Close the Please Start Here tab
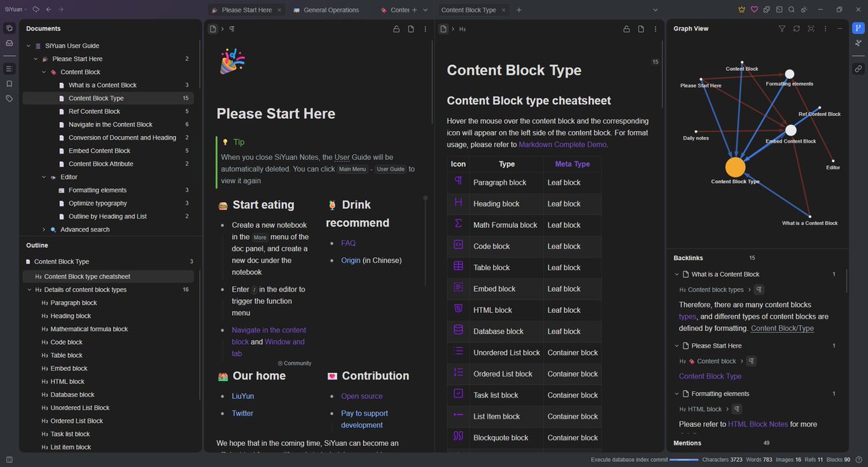 coord(279,10)
